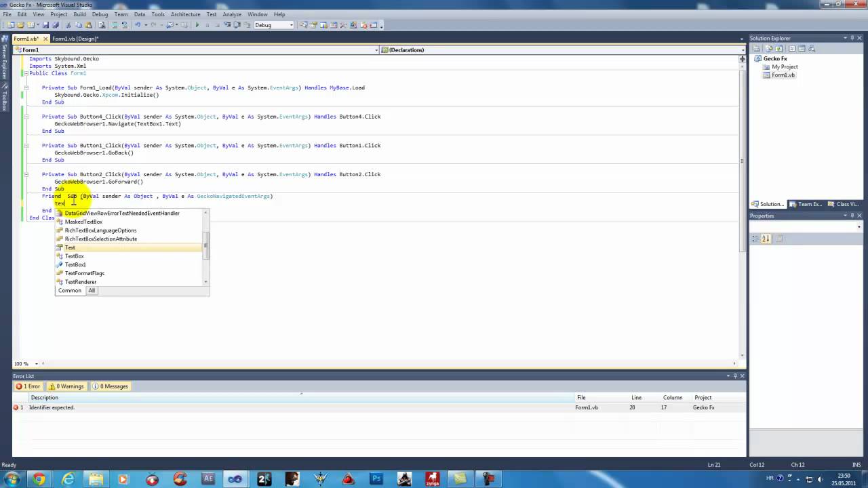Collapse the Button4_Click sub outline

click(26, 117)
